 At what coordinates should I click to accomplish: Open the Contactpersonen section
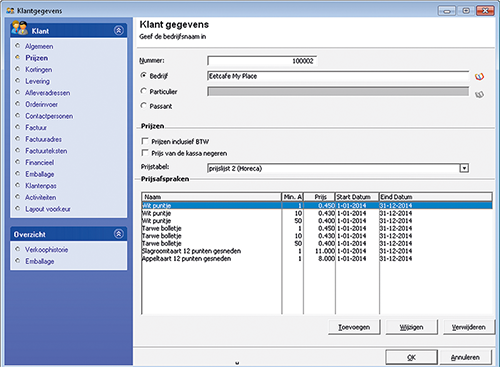coord(49,116)
